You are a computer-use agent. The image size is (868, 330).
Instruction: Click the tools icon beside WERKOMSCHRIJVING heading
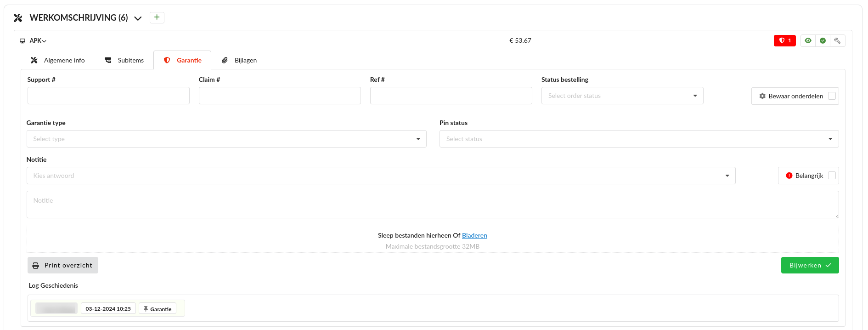click(x=18, y=18)
